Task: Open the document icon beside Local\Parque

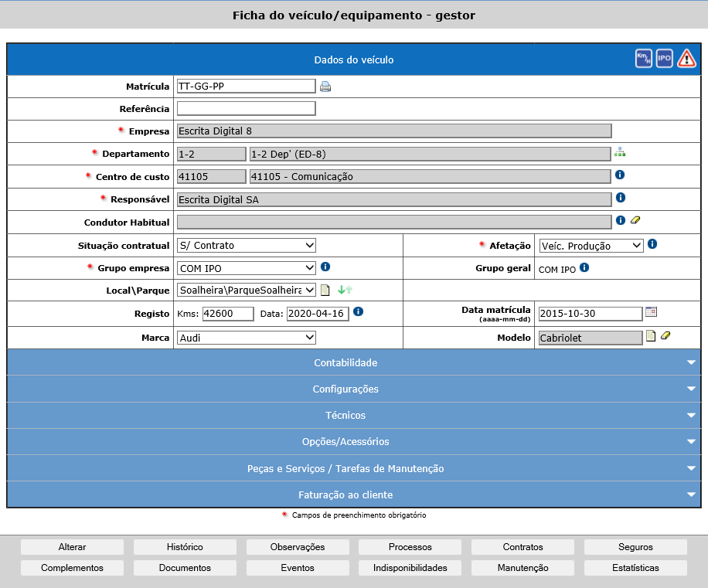Action: [x=325, y=290]
